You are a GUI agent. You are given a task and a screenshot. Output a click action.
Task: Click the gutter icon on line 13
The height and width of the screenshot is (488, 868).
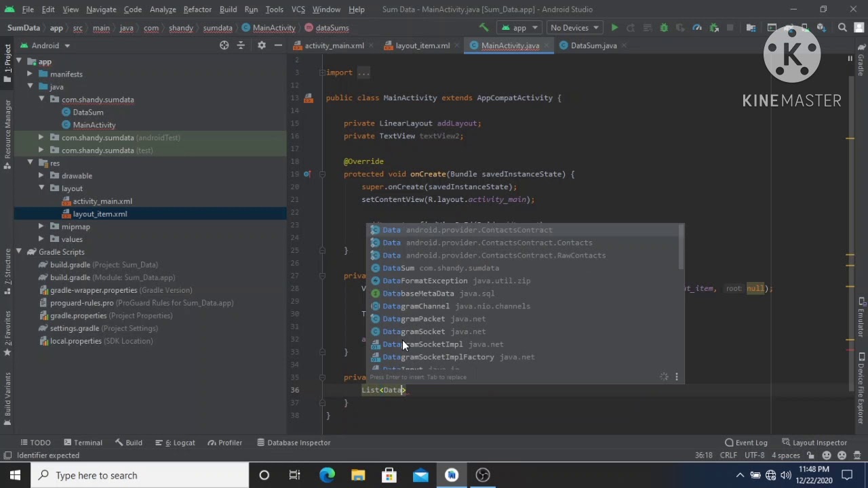pos(309,98)
